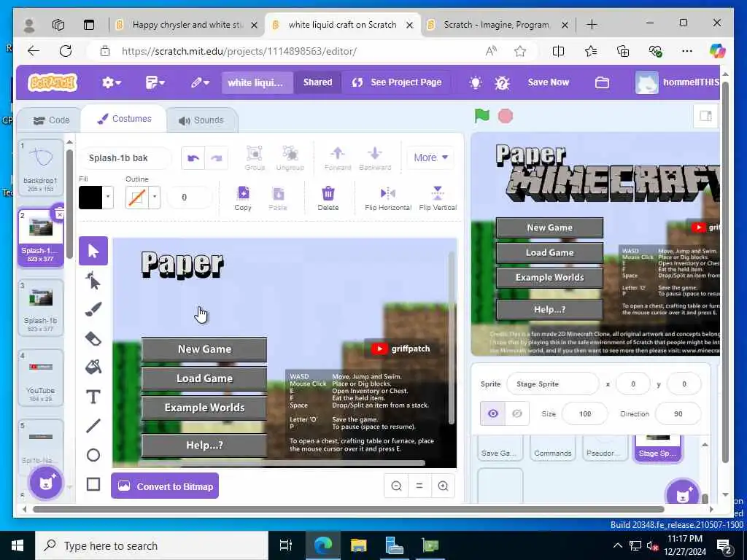Click the Outline color swatch
This screenshot has height=560, width=747.
[x=136, y=197]
